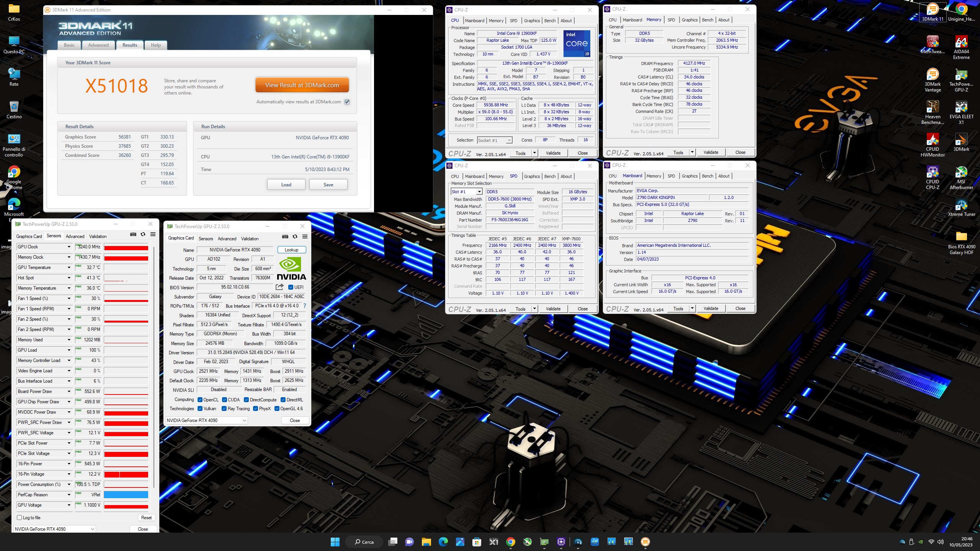Viewport: 980px width, 551px height.
Task: Launch MSI Afterburner desktop shortcut
Action: coord(961,178)
